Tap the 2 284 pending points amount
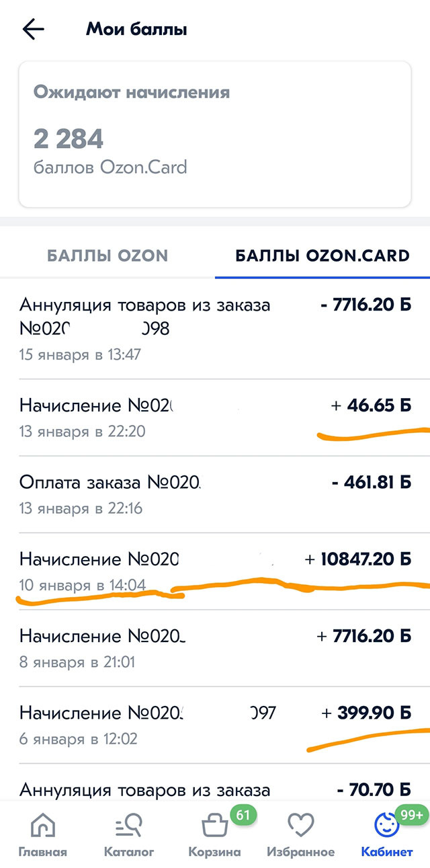430x868 pixels. pos(69,139)
